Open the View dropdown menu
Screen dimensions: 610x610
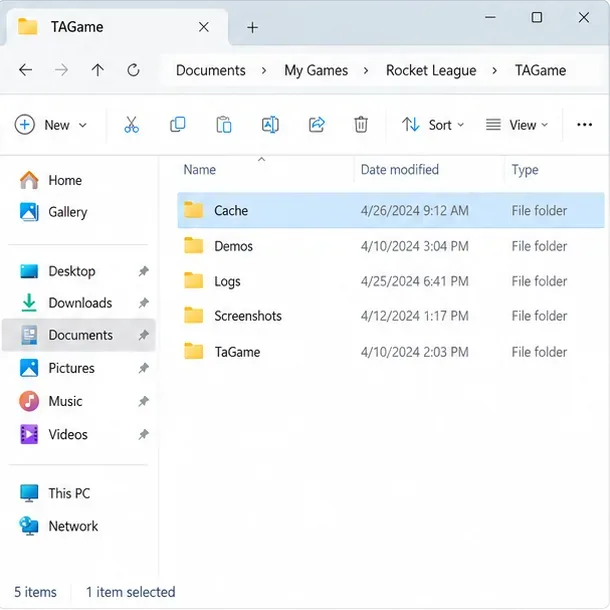pyautogui.click(x=517, y=125)
